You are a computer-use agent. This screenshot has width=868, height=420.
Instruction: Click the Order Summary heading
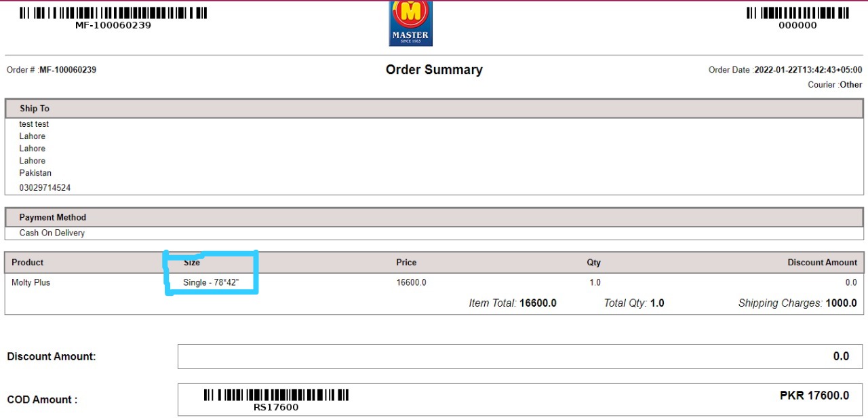[434, 70]
